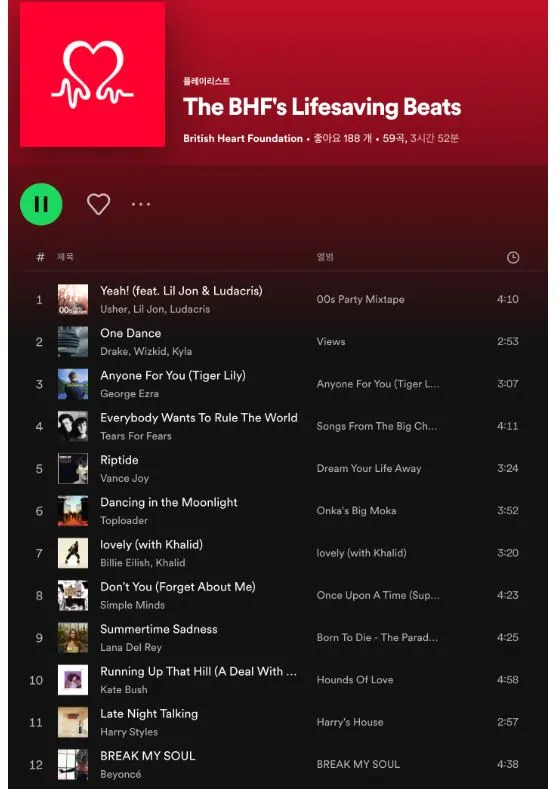
Task: Click the clock duration column icon
Action: 512,258
